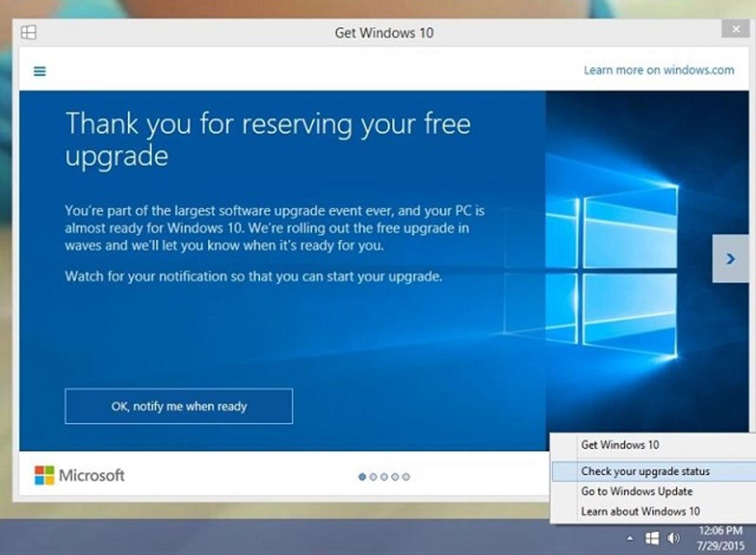Select the last carousel page dot
The width and height of the screenshot is (756, 555).
pyautogui.click(x=406, y=476)
